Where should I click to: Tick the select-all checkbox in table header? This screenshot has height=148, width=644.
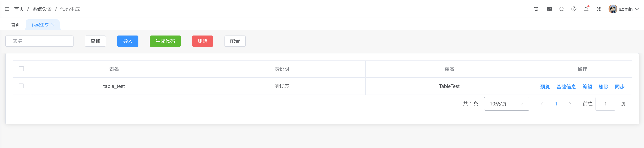[x=21, y=69]
